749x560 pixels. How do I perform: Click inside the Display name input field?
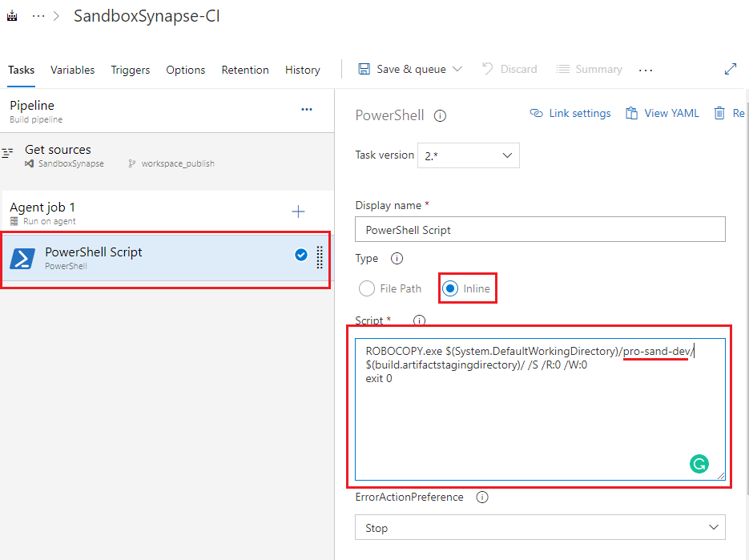point(540,229)
